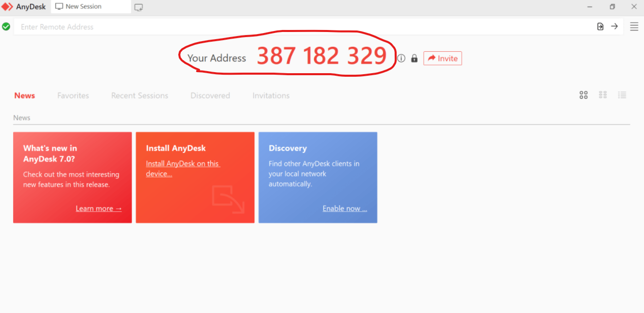Open the Invitations tab
This screenshot has height=313, width=644.
[x=271, y=96]
